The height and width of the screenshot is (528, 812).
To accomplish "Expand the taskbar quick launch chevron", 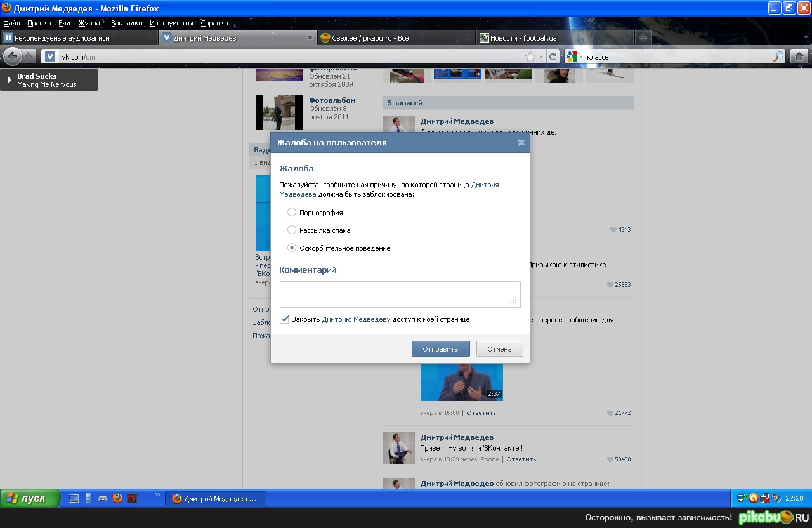I will [158, 495].
